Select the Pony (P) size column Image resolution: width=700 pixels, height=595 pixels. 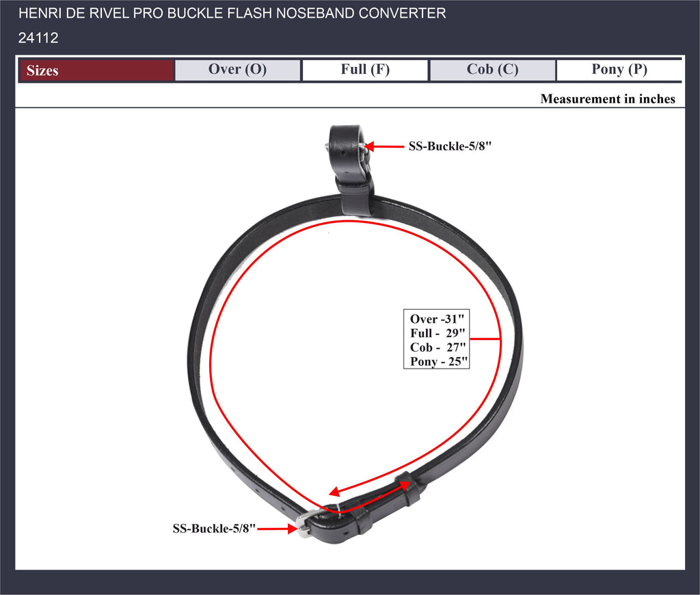(x=619, y=70)
